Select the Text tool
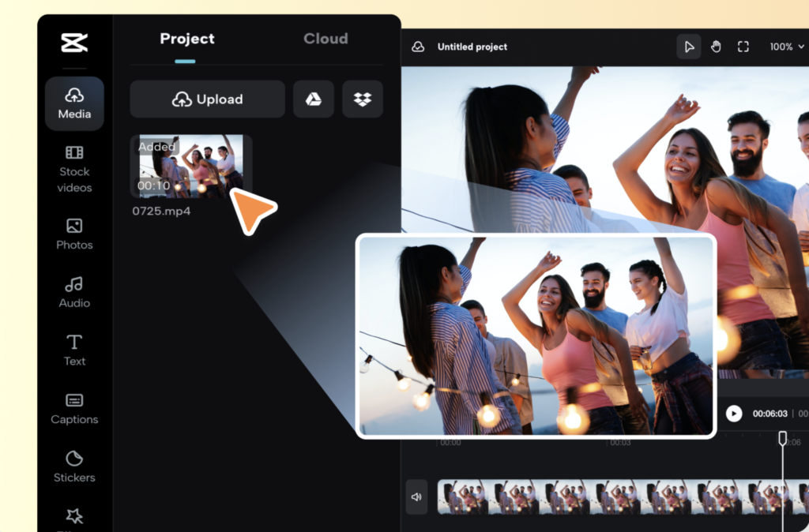The height and width of the screenshot is (532, 809). 74,350
